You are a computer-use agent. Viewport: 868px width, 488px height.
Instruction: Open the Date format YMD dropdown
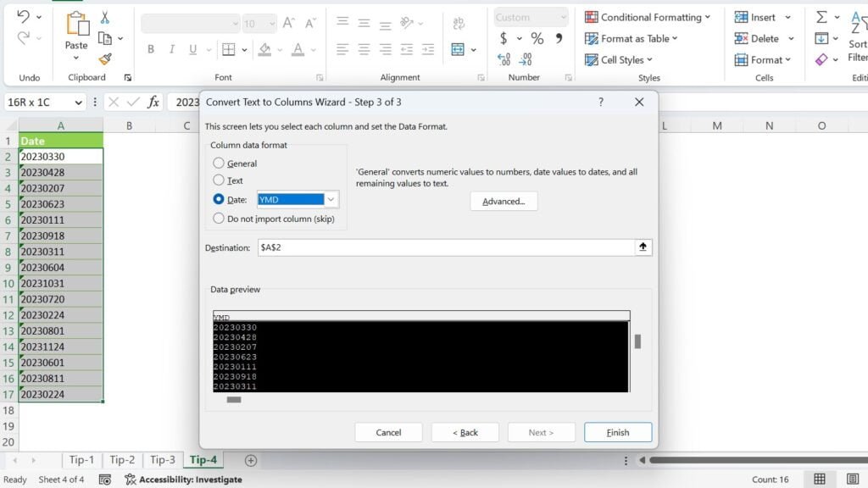point(331,200)
